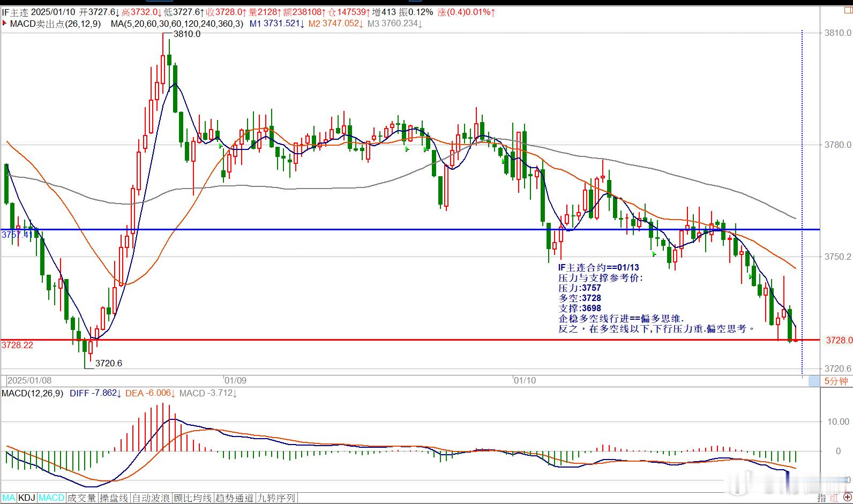Screen dimensions: 853x504
Task: Click the 压力:3757 annotation text
Action: [580, 288]
